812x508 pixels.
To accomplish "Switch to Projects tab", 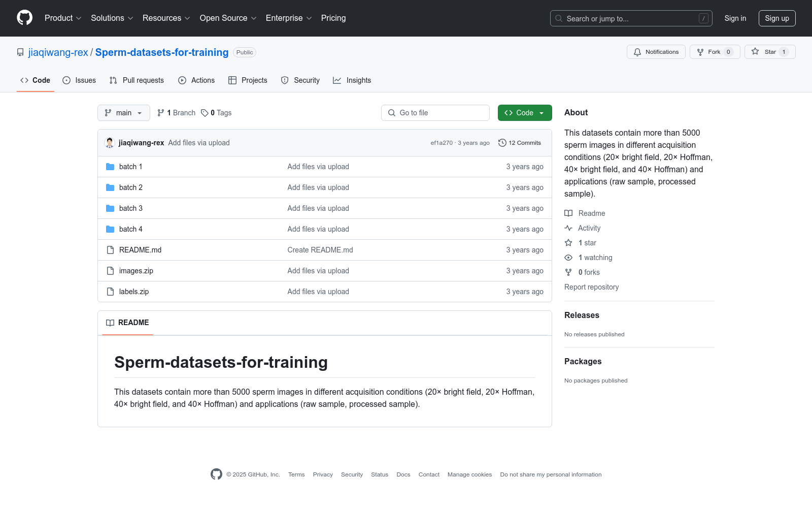I will pos(248,80).
